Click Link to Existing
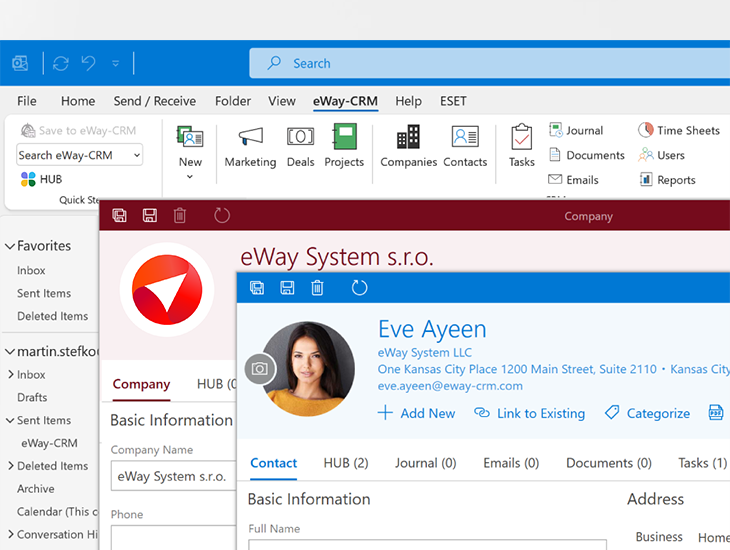Screen dimensions: 730x550 (x=529, y=413)
